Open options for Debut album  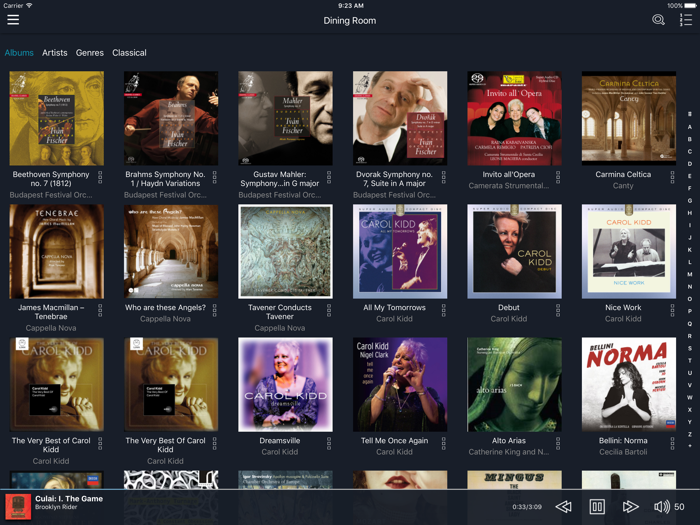(x=558, y=310)
